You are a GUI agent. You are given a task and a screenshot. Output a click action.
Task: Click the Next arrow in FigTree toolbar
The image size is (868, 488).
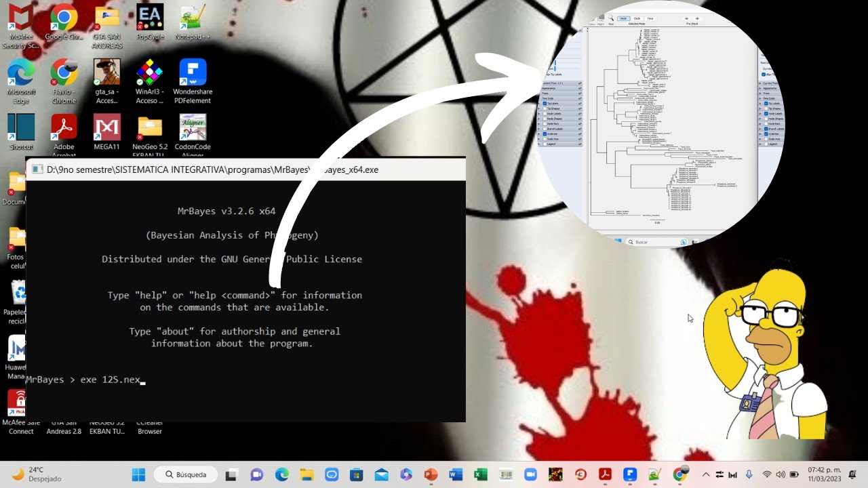coord(698,18)
